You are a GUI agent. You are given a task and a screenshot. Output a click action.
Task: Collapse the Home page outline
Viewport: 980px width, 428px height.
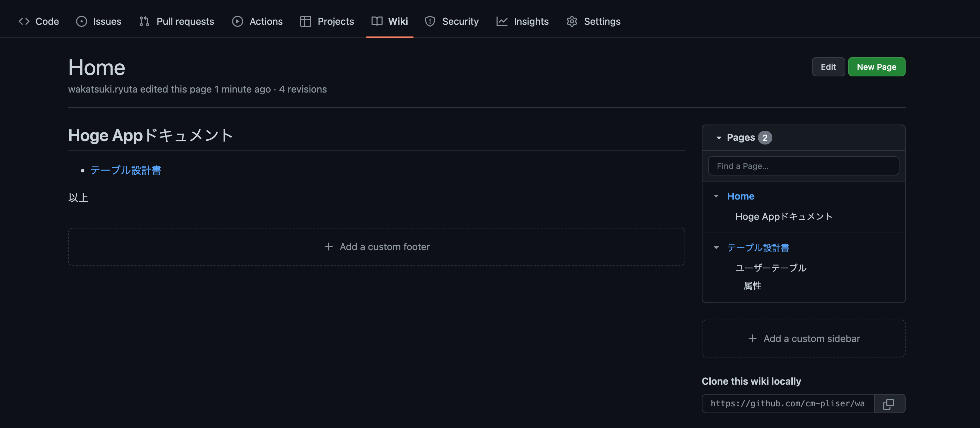pyautogui.click(x=716, y=196)
